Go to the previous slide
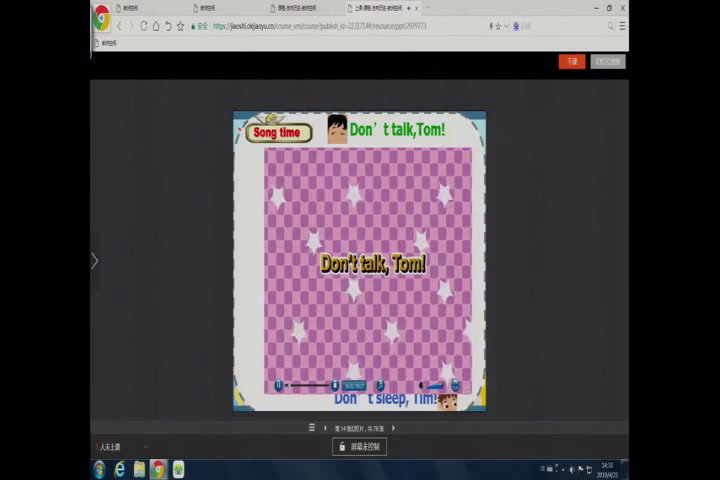The height and width of the screenshot is (480, 720). coord(325,428)
